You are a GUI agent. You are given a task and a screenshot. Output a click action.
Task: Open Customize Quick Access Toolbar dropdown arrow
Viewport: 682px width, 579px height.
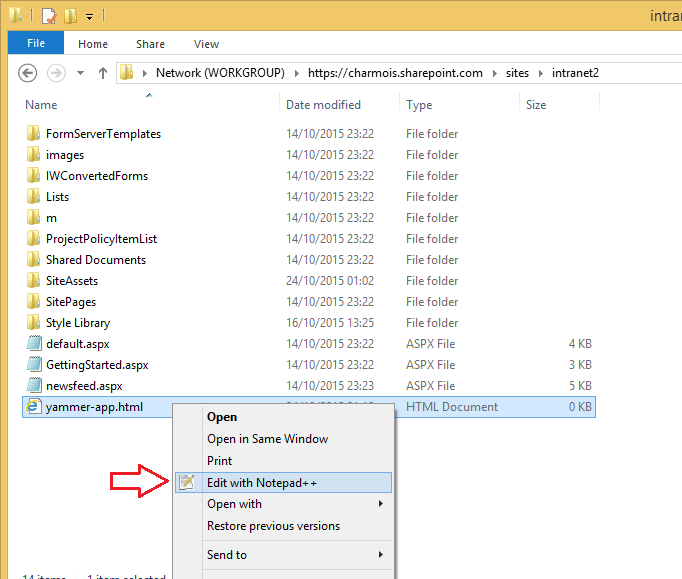89,17
